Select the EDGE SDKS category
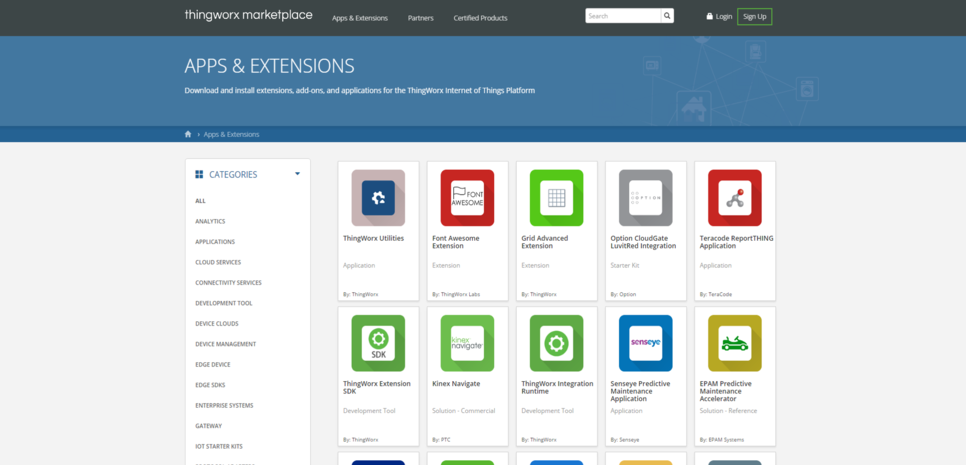 point(210,385)
